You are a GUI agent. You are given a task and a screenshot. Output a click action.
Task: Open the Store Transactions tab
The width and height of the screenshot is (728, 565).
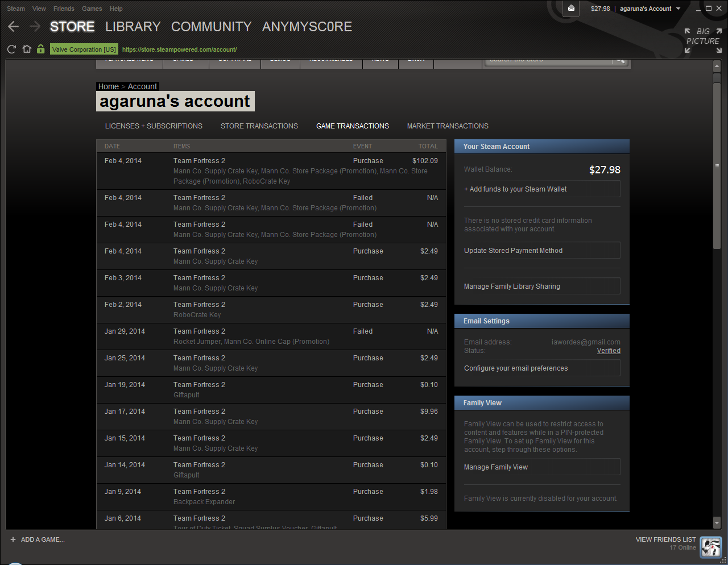(259, 126)
